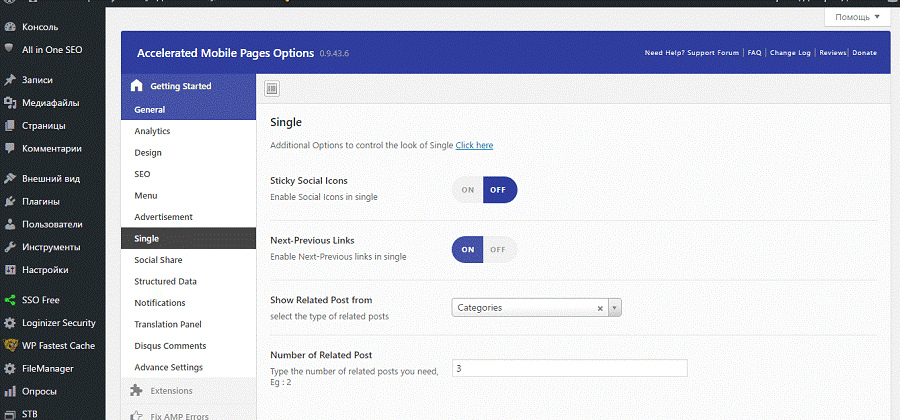Click the 'Click here' link
This screenshot has width=900, height=420.
(x=474, y=145)
